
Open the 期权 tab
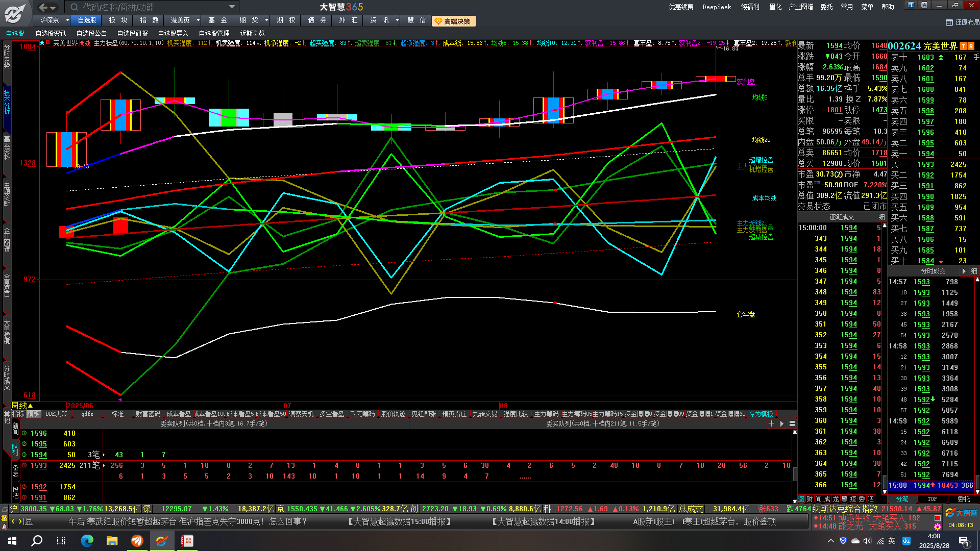[x=286, y=20]
